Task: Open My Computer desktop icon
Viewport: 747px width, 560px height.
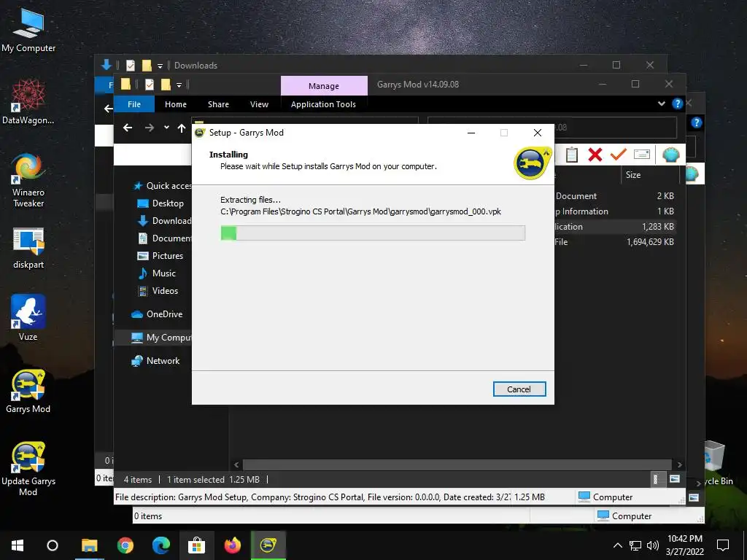Action: [28, 31]
